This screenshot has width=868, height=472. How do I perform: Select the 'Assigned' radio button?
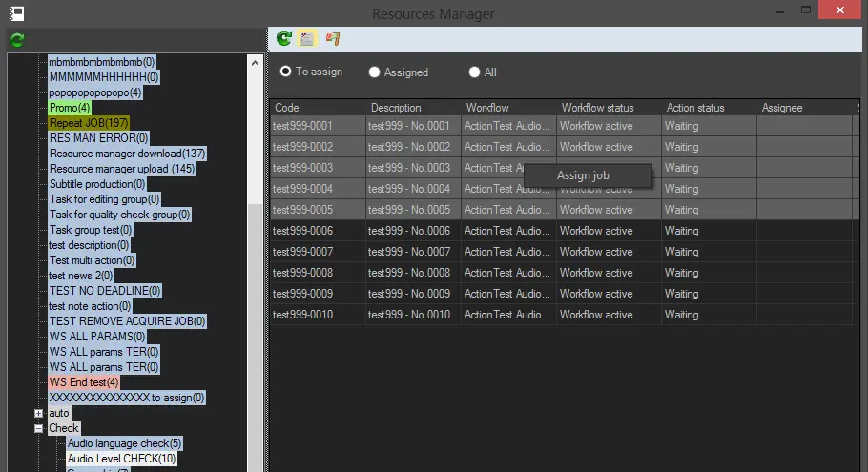tap(374, 72)
